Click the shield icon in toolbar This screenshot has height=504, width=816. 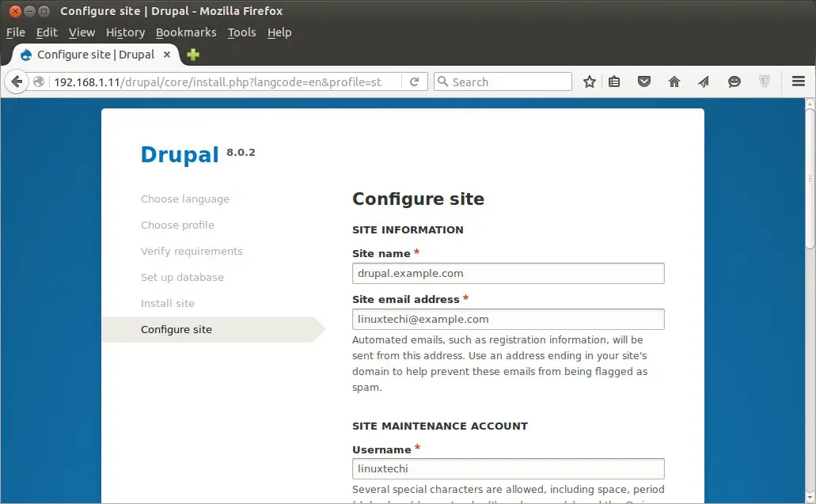coord(764,81)
